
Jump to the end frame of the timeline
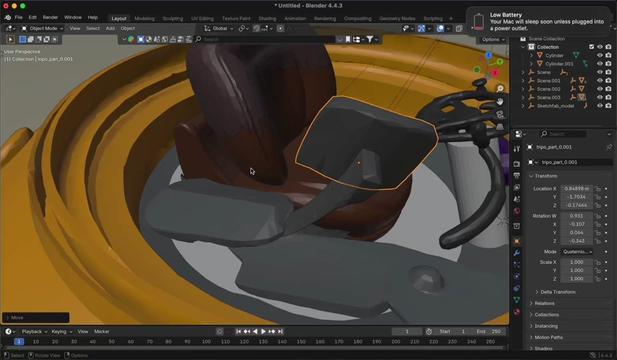click(x=281, y=332)
